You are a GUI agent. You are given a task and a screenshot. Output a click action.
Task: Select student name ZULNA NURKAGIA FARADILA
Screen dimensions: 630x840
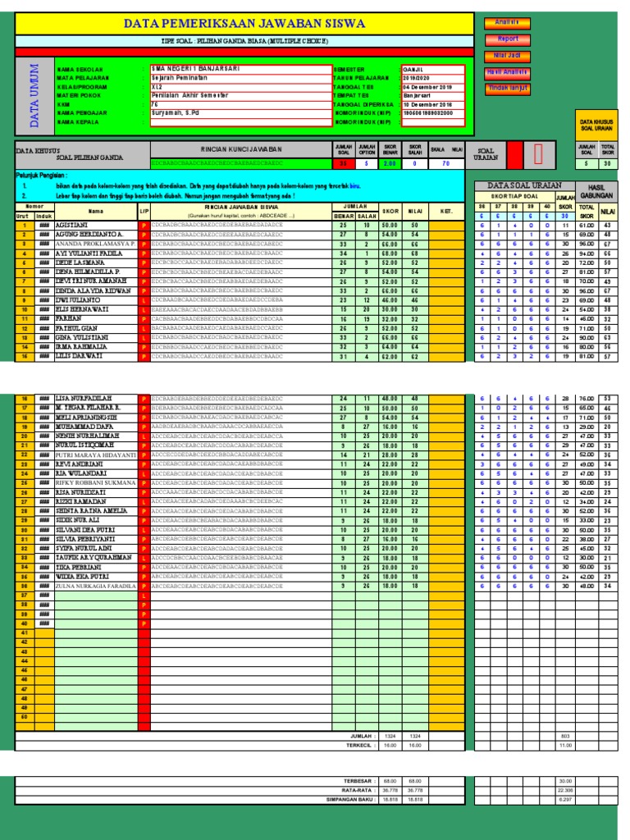(x=95, y=586)
